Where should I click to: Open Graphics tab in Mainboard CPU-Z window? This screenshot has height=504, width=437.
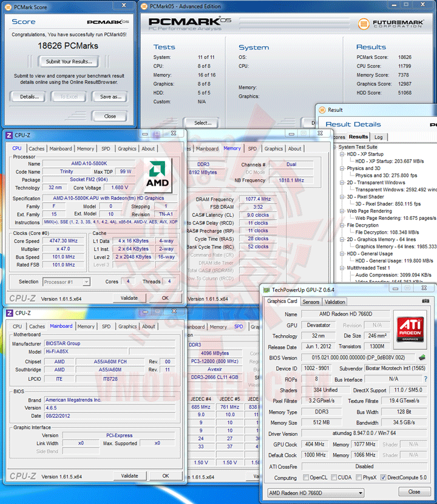coord(127,327)
